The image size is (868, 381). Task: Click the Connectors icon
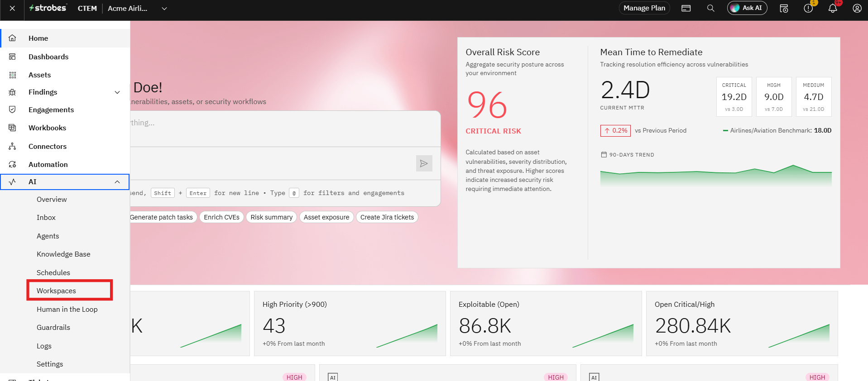12,146
